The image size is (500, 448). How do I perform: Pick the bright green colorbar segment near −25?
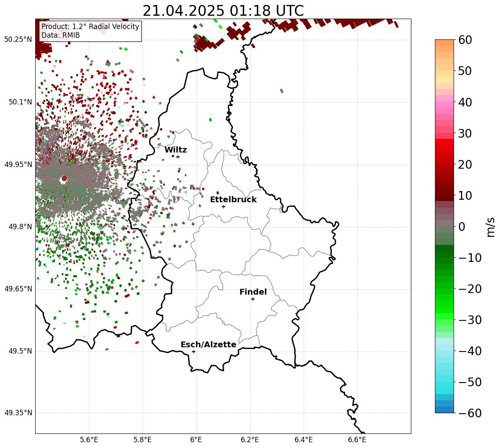tap(444, 304)
